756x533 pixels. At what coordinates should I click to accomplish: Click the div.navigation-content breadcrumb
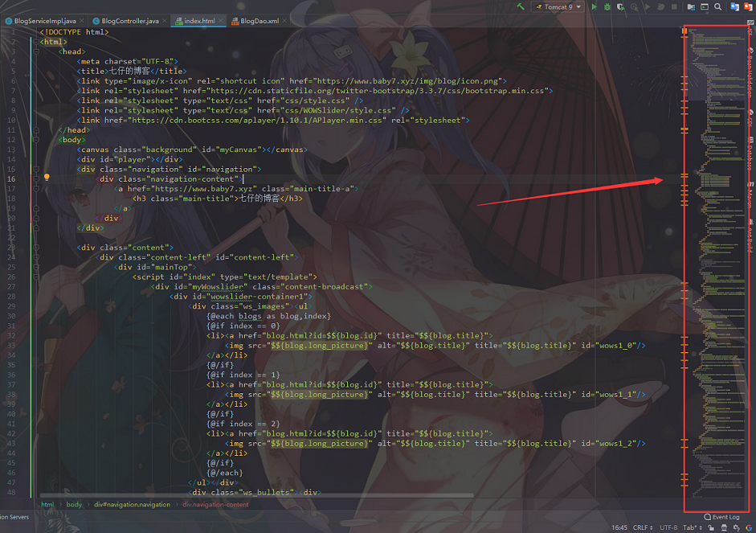(215, 505)
